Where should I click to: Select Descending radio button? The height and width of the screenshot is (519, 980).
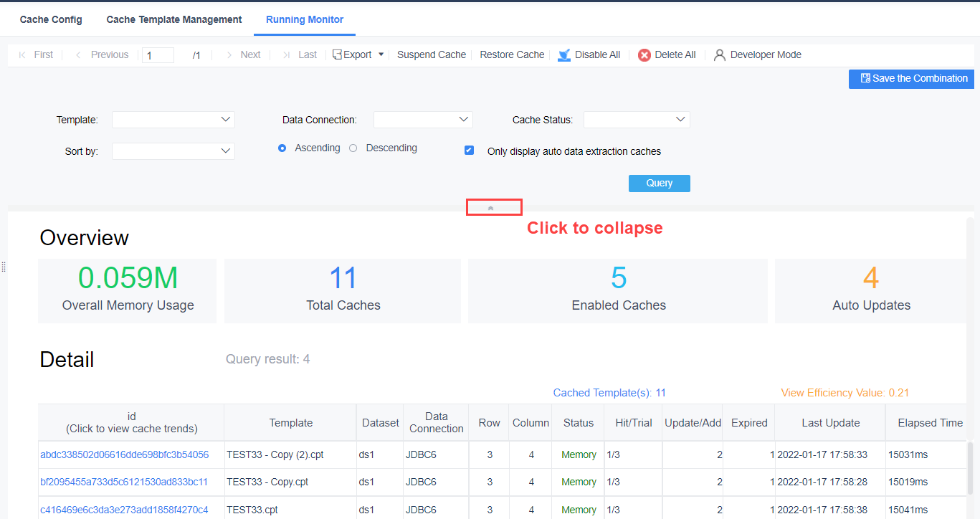coord(353,148)
